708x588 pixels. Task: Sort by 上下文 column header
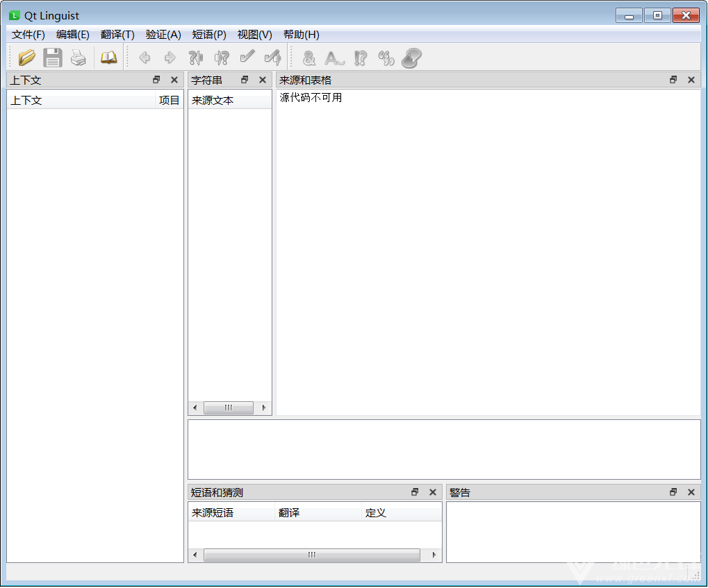coord(81,100)
